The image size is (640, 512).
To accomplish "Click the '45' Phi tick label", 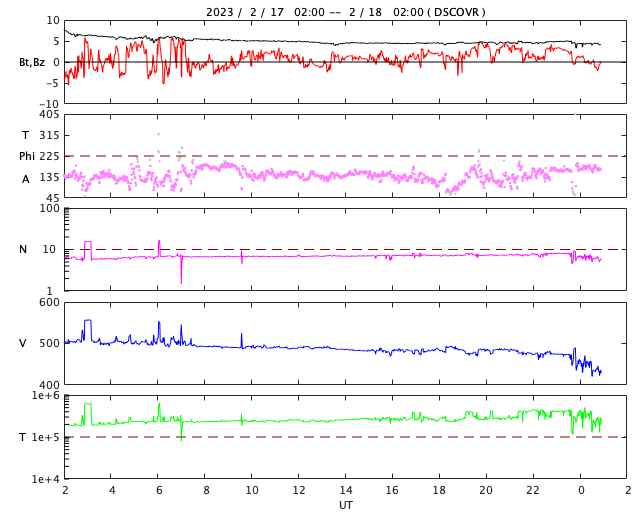I will (x=53, y=198).
